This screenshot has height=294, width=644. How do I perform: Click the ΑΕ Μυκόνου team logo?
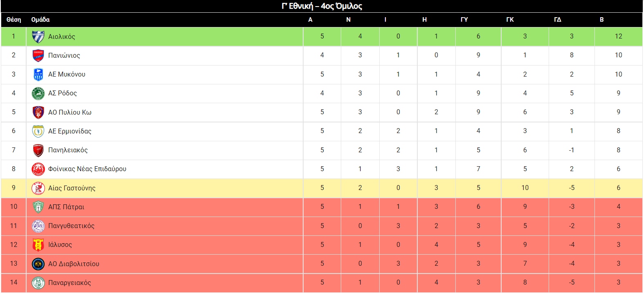(x=38, y=75)
